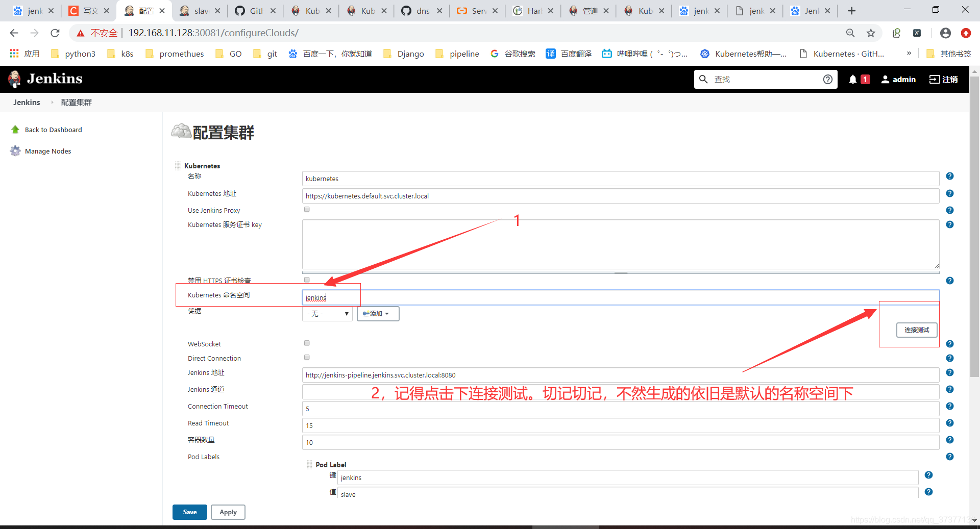
Task: Click the search help question-mark icon
Action: 828,79
